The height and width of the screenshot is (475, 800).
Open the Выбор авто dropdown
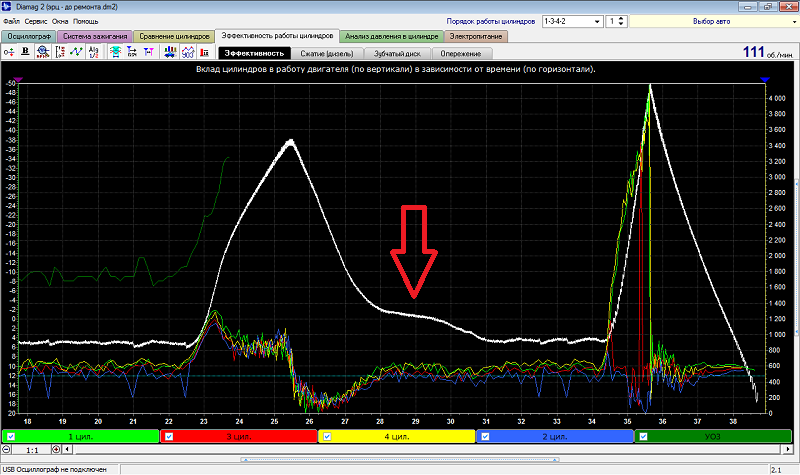tap(794, 21)
